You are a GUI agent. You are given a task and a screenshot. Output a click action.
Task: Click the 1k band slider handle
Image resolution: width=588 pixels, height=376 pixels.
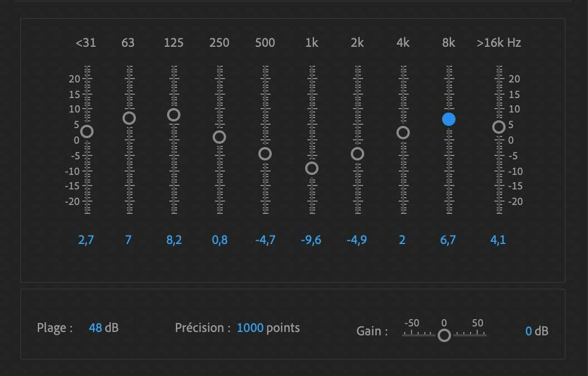[x=312, y=168]
